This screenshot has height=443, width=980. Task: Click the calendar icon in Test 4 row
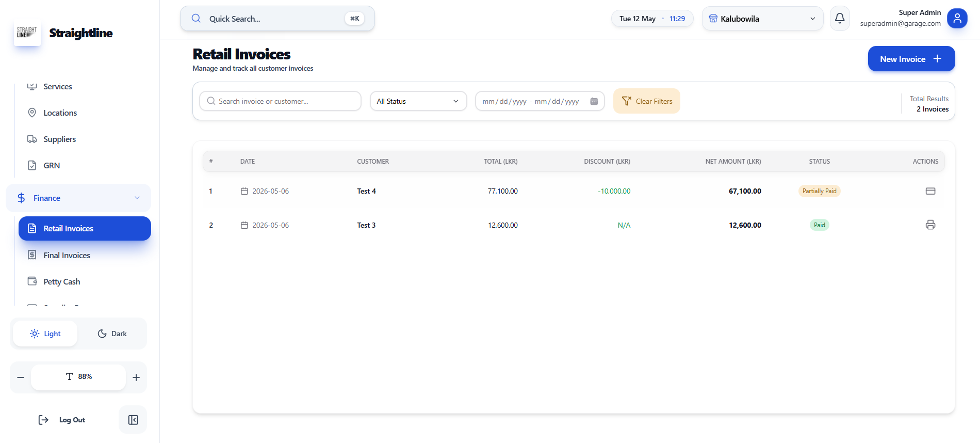[244, 191]
